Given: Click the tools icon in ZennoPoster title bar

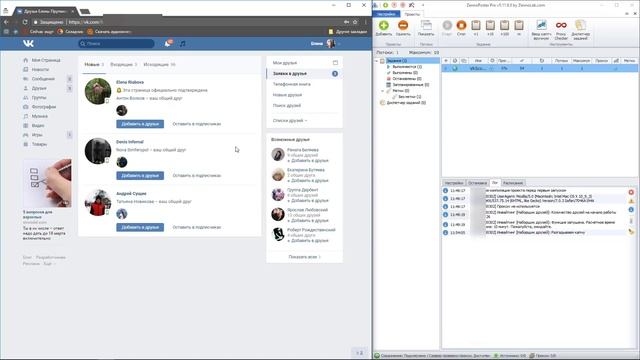Looking at the screenshot, I should [x=411, y=5].
